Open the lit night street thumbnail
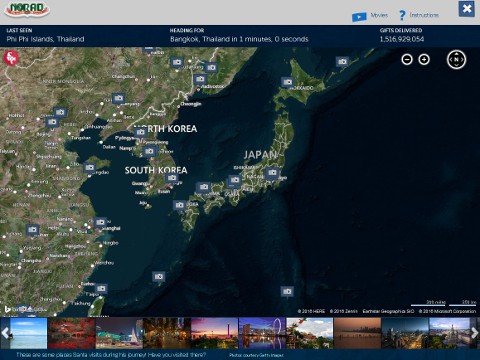Screen dimensions: 480x360 coord(167,333)
